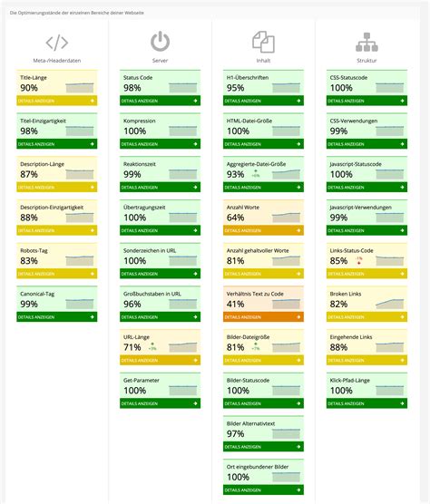This screenshot has width=430, height=504.
Task: Open Status Code details
Action: click(160, 101)
